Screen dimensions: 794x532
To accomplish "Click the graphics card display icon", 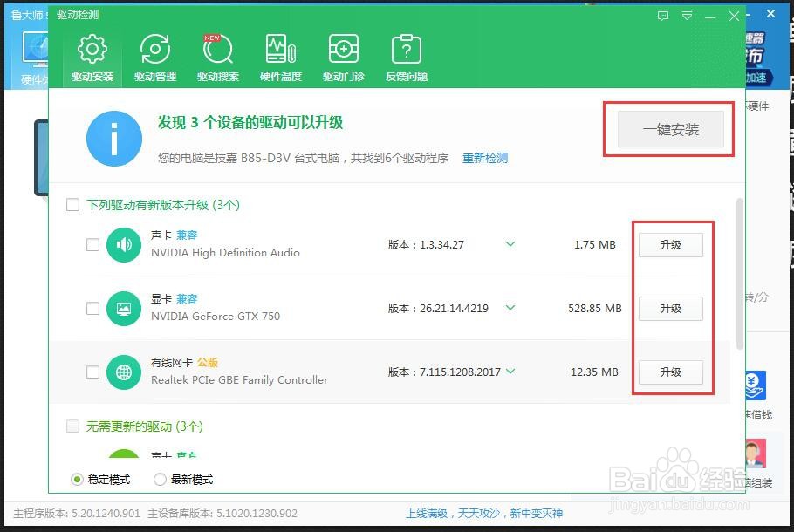I will click(x=124, y=309).
